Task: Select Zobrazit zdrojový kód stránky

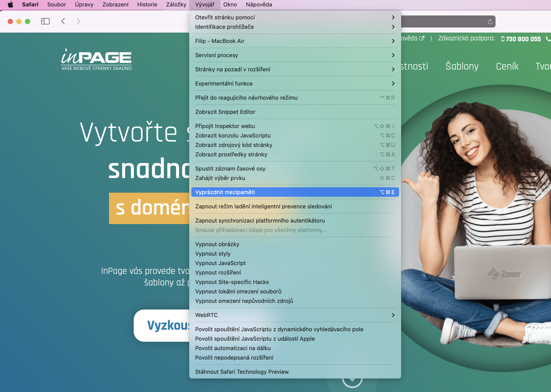Action: tap(234, 145)
